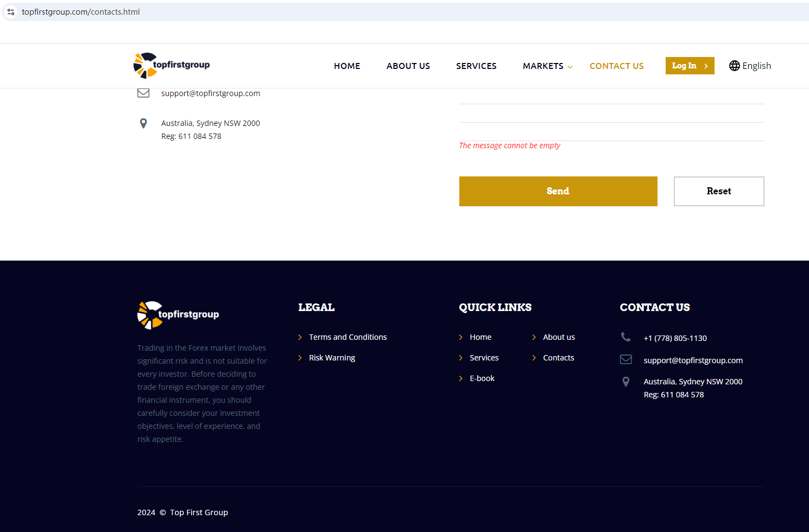Go to the HOME menu item
The height and width of the screenshot is (532, 809).
[347, 66]
